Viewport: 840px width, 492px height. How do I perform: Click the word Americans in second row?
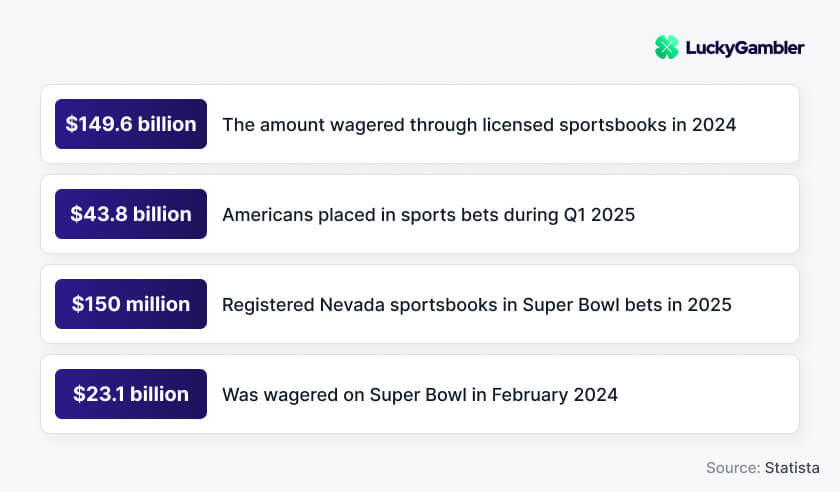point(267,215)
